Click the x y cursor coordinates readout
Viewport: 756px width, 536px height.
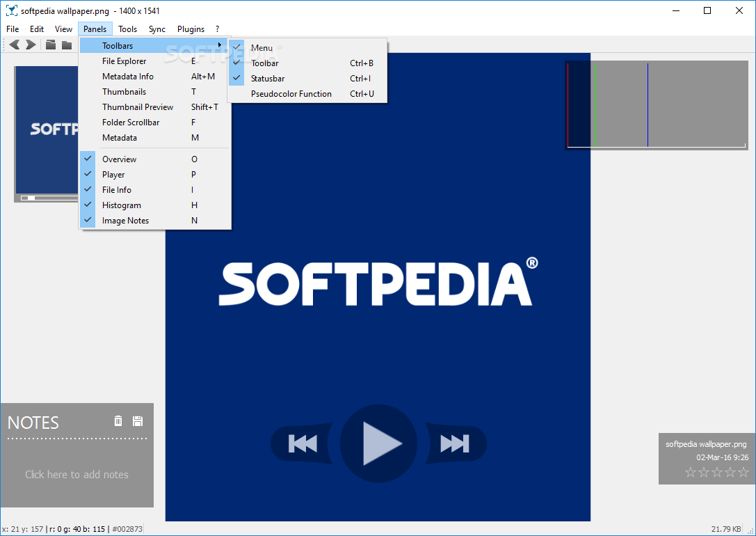(23, 529)
